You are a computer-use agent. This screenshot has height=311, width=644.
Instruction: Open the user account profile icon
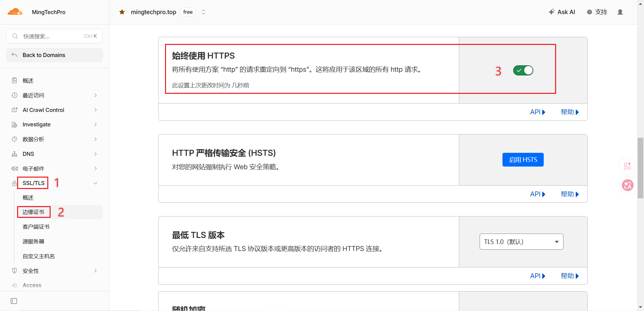(620, 12)
